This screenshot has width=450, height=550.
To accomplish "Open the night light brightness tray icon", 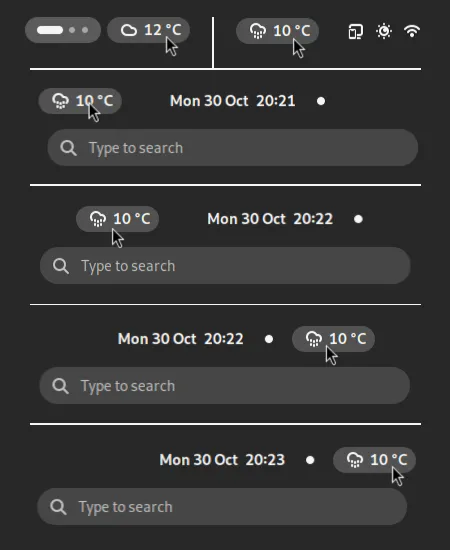I will (384, 32).
